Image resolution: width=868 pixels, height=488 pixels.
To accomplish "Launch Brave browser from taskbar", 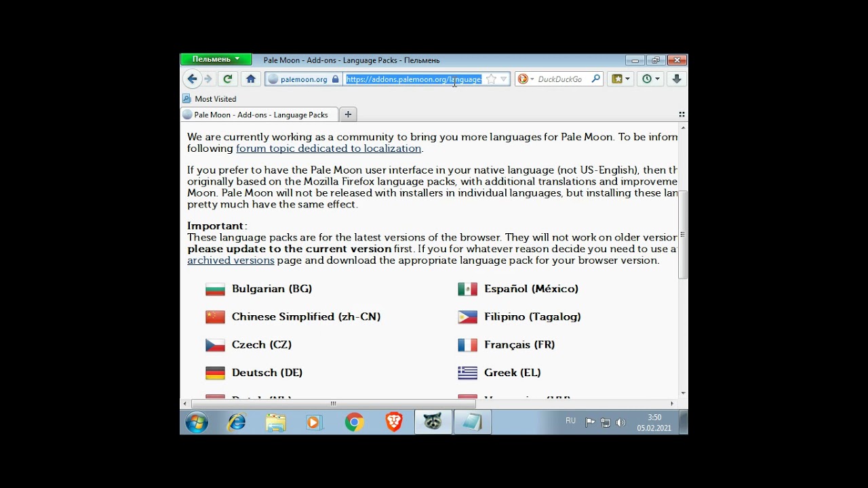I will [393, 422].
